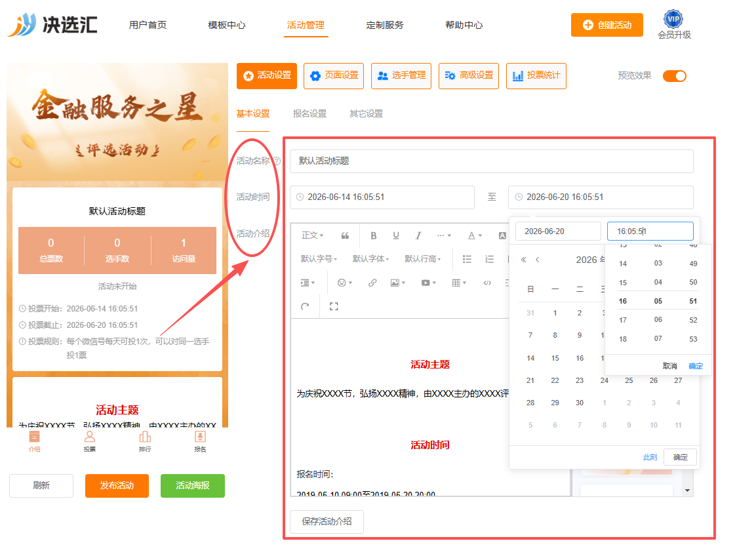Switch to the 报名设置 tab
The height and width of the screenshot is (560, 735).
click(x=309, y=113)
